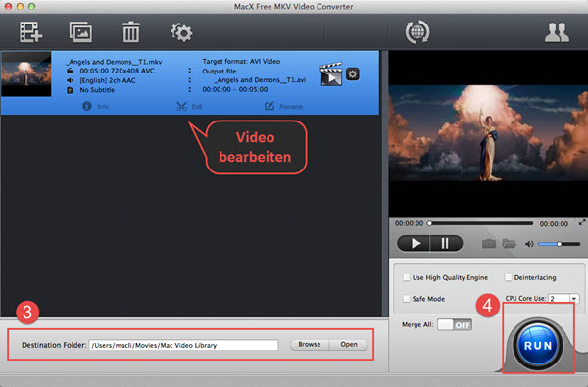The height and width of the screenshot is (387, 588).
Task: Toggle the Merge All switch
Action: (455, 324)
